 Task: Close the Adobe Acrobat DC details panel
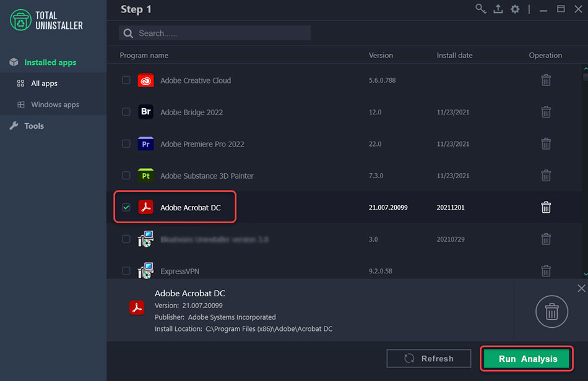pos(581,288)
